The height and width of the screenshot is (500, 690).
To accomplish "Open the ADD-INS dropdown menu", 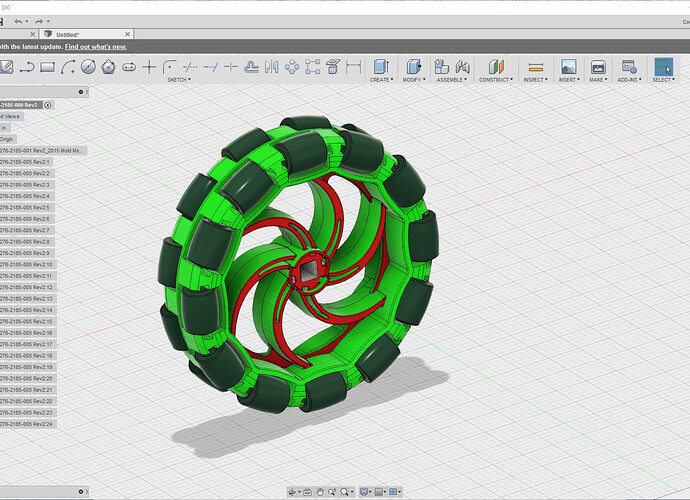I will pos(629,80).
